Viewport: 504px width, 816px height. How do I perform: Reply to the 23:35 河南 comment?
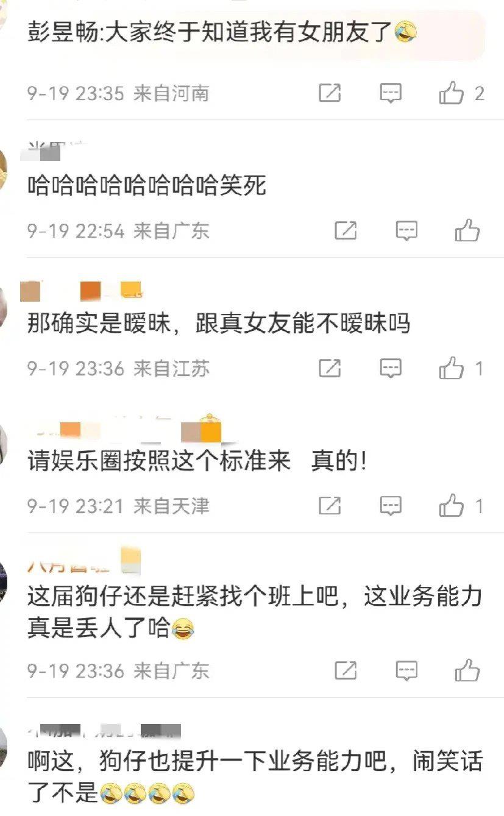pyautogui.click(x=391, y=93)
